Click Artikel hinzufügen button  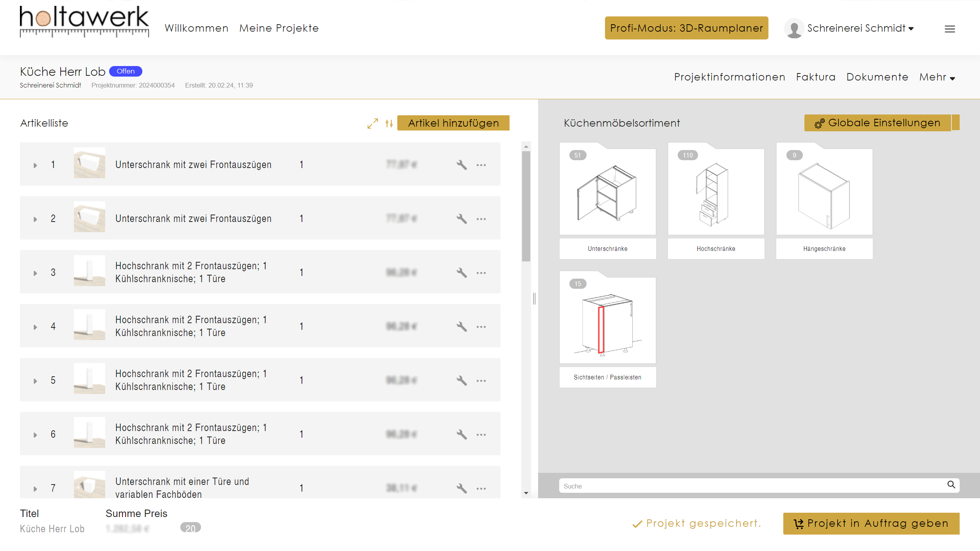pyautogui.click(x=453, y=123)
